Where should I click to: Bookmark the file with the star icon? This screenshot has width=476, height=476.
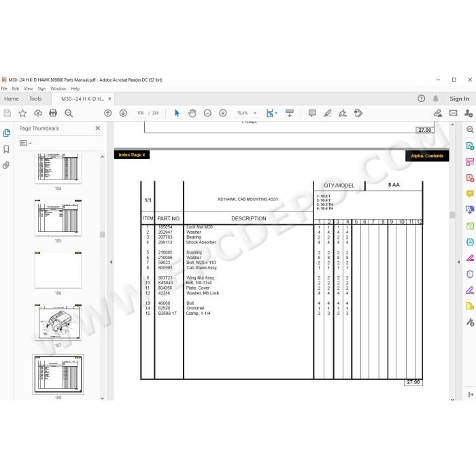22,114
